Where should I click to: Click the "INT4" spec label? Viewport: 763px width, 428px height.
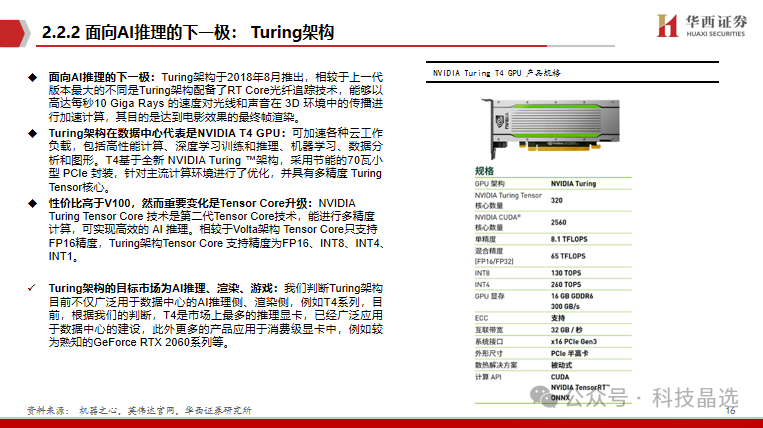[482, 285]
